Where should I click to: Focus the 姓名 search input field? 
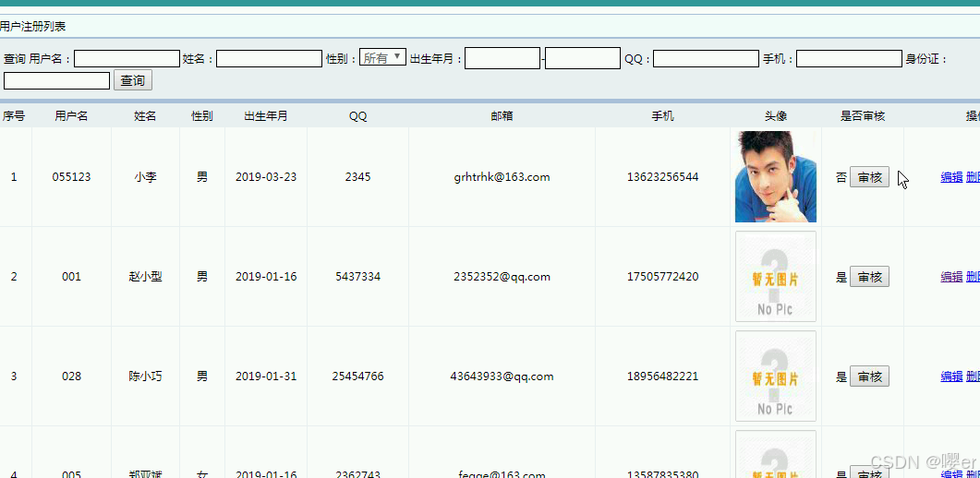tap(270, 59)
